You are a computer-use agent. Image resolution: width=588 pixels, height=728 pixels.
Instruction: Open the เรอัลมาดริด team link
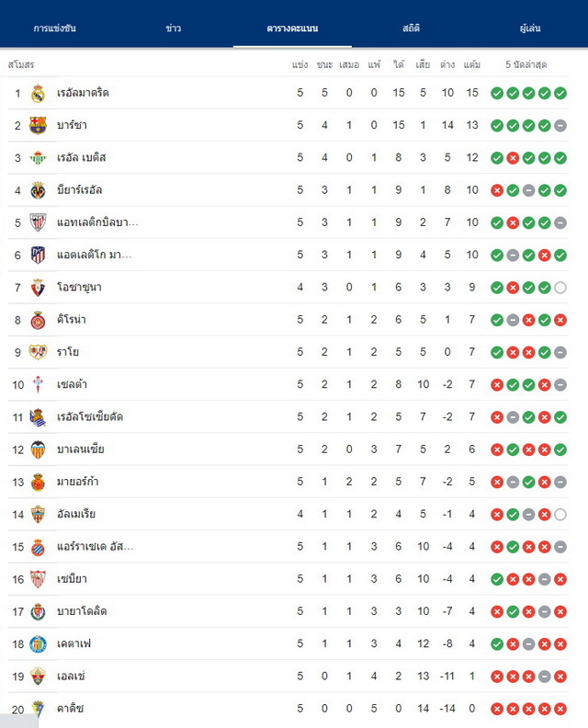point(83,93)
